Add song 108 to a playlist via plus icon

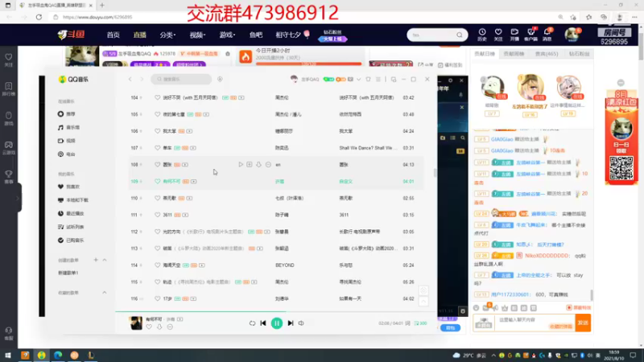(250, 165)
